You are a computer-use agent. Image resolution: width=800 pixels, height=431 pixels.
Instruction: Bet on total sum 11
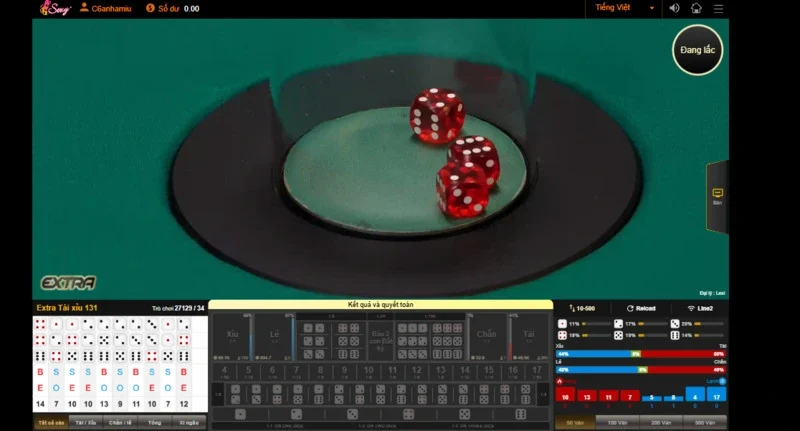(x=392, y=371)
